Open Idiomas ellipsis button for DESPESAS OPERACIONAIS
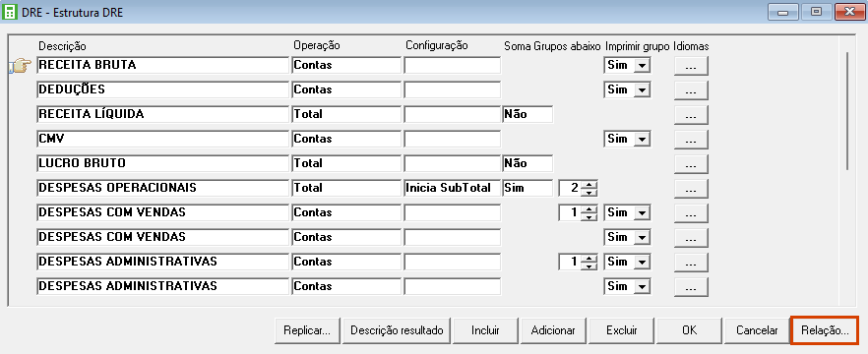This screenshot has height=354, width=868. click(x=691, y=189)
